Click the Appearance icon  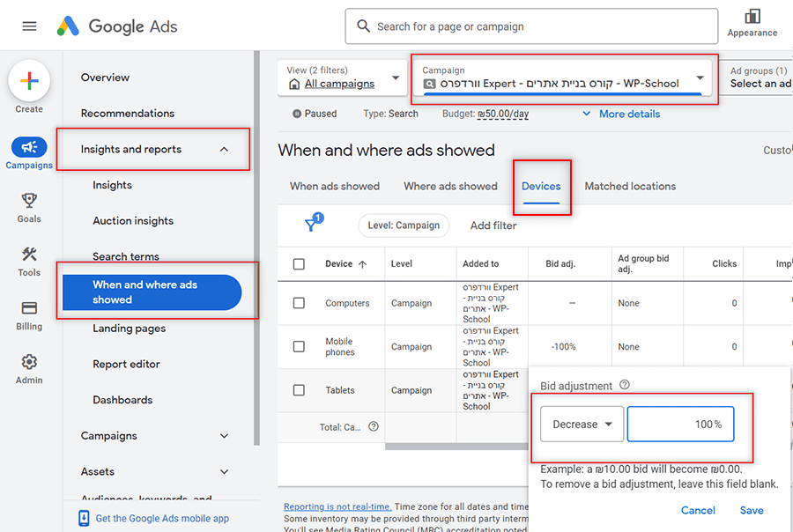(x=752, y=17)
